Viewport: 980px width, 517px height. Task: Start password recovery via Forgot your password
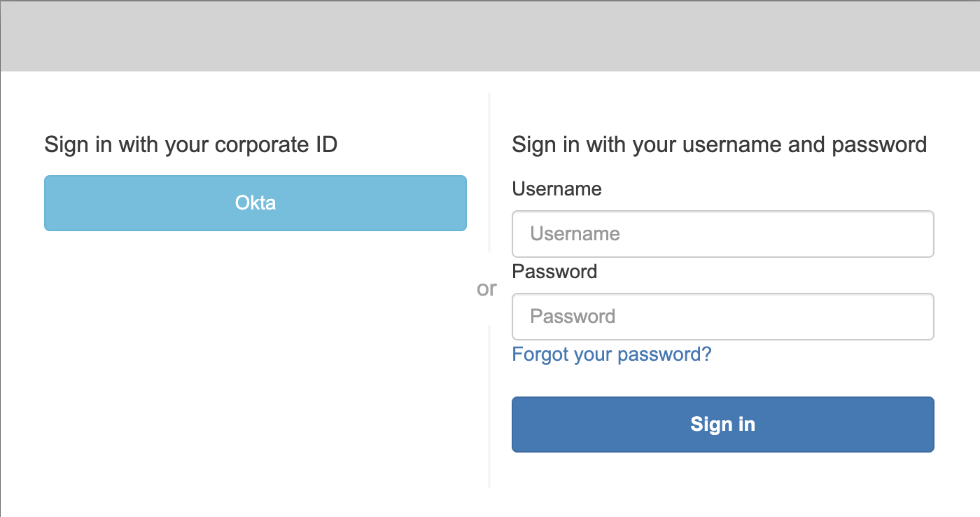pyautogui.click(x=611, y=354)
